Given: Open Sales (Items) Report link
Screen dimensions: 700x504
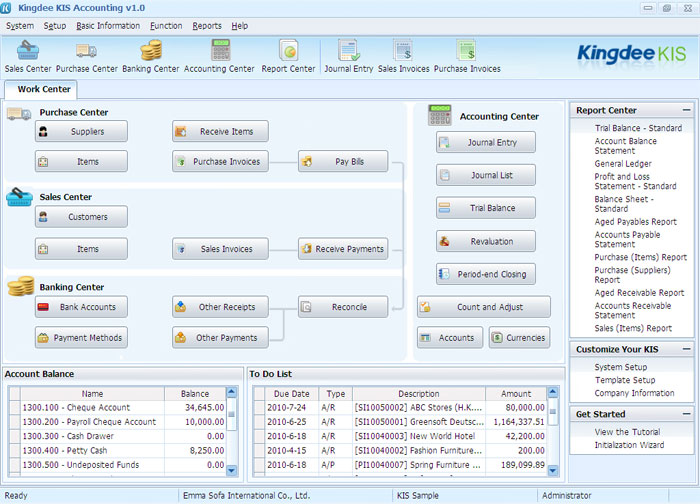Looking at the screenshot, I should [633, 328].
